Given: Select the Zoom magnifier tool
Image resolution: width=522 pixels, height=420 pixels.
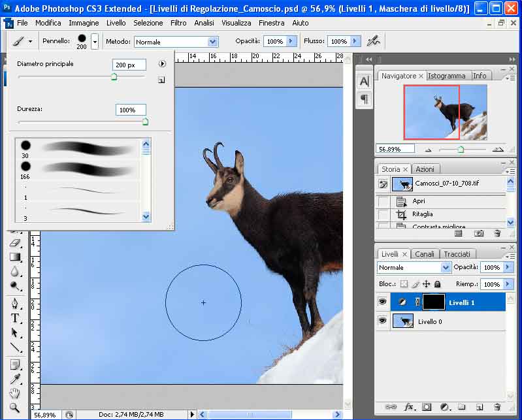Looking at the screenshot, I should click(x=15, y=408).
